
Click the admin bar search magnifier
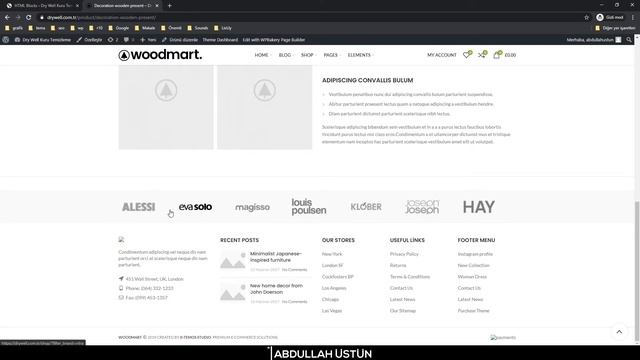tap(629, 40)
